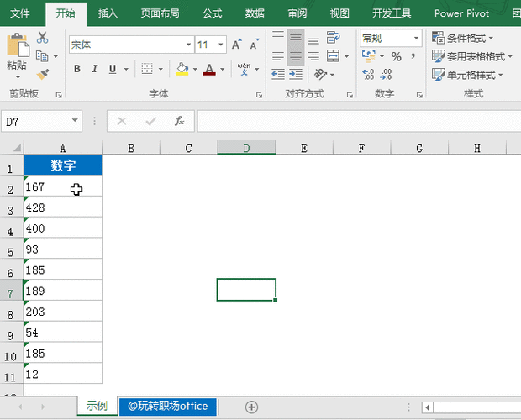Switch to 插入 ribbon tab
521x420 pixels.
click(x=108, y=13)
